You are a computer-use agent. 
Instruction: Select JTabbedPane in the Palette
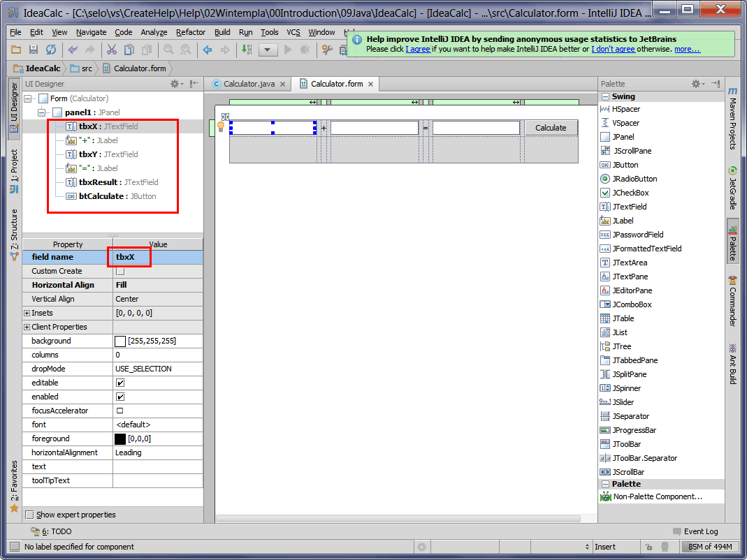click(635, 360)
